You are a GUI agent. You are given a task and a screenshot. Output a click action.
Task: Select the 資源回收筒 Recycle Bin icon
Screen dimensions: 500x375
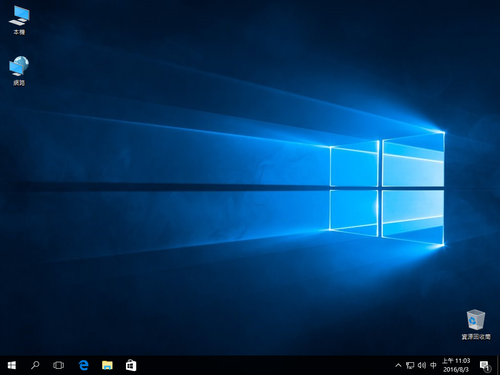[x=476, y=325]
